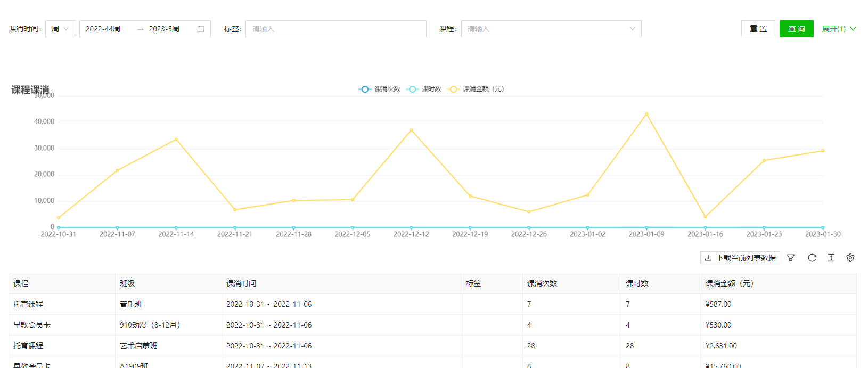The width and height of the screenshot is (868, 368).
Task: Click the refresh table icon
Action: click(812, 258)
